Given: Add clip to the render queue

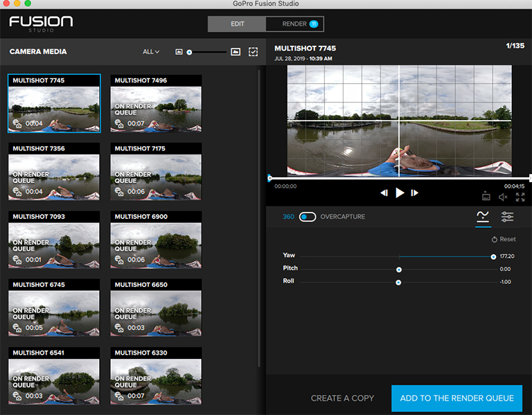Looking at the screenshot, I should 456,398.
